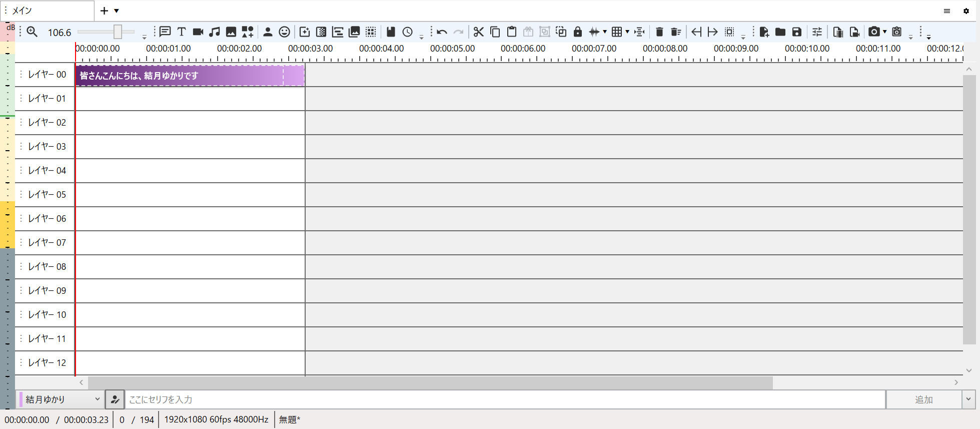The width and height of the screenshot is (980, 429).
Task: Open the hamburger menu at top right
Action: coord(947,11)
